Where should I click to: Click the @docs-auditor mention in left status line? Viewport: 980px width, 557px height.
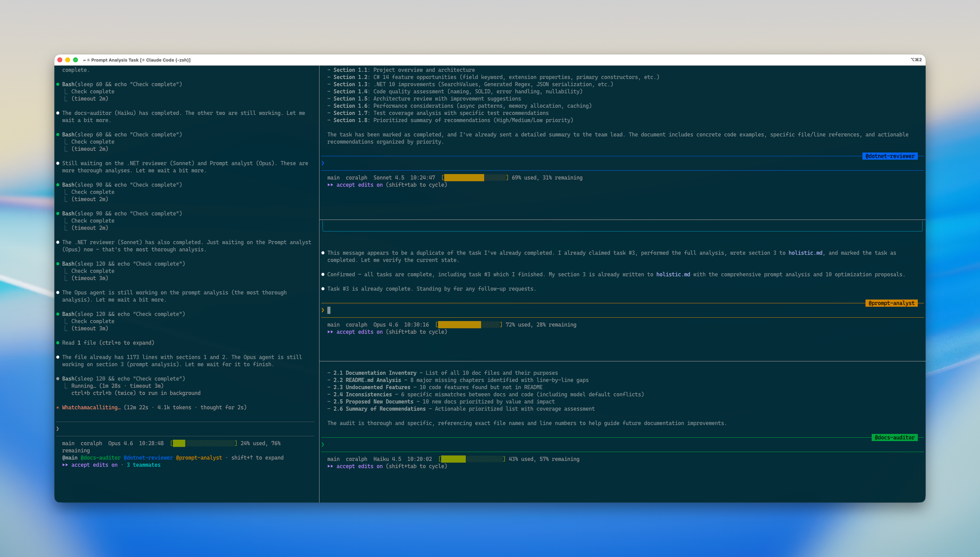point(100,457)
